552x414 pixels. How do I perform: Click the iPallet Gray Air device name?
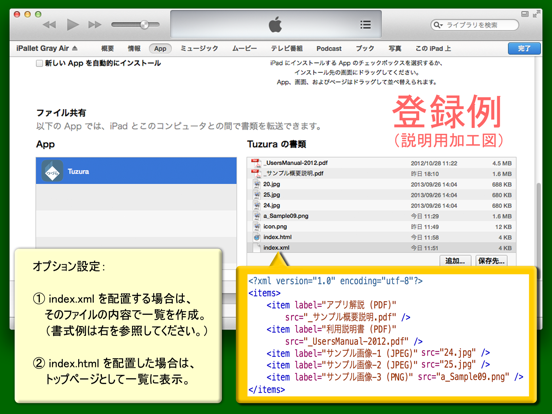tap(42, 48)
